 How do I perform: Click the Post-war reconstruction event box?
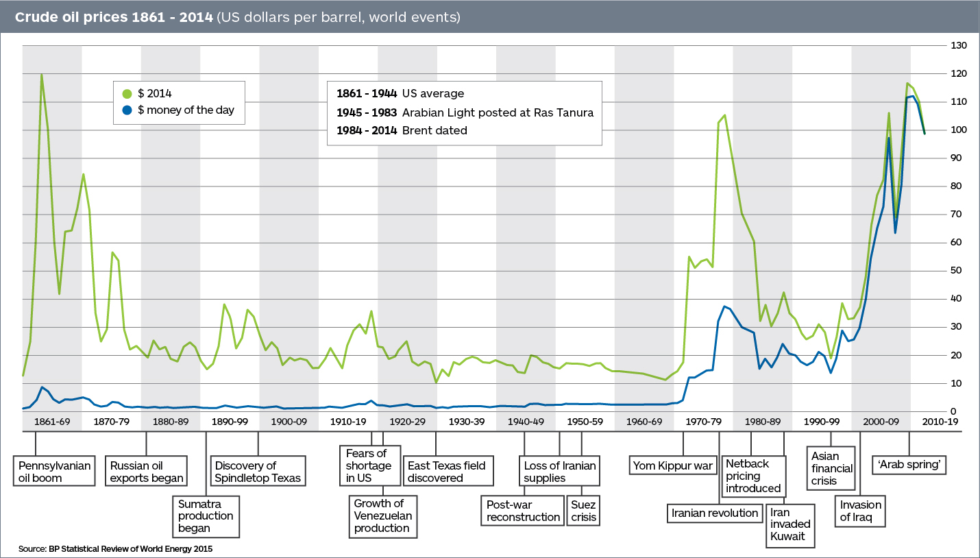[x=523, y=510]
